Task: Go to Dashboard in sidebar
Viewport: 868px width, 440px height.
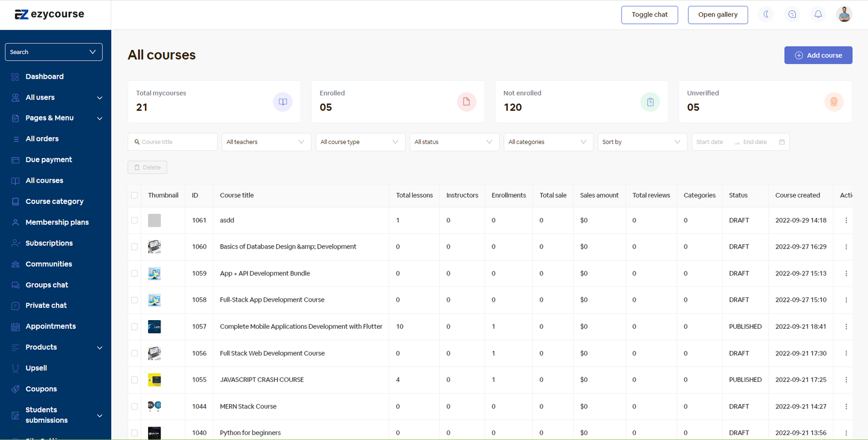Action: click(44, 76)
